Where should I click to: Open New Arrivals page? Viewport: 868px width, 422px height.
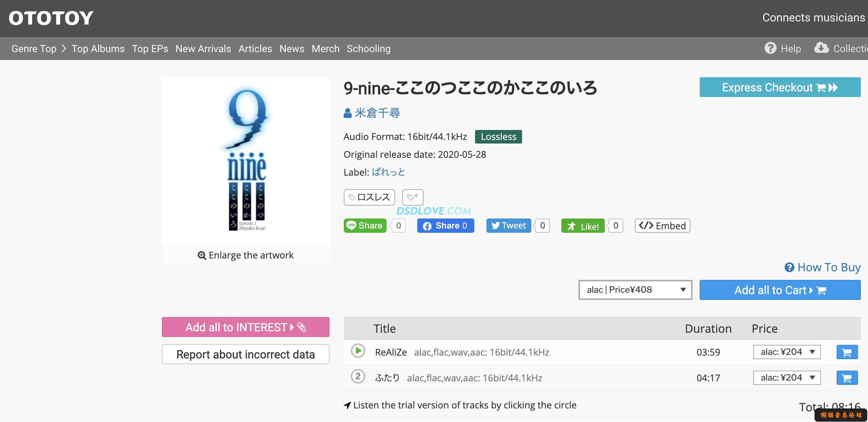203,49
